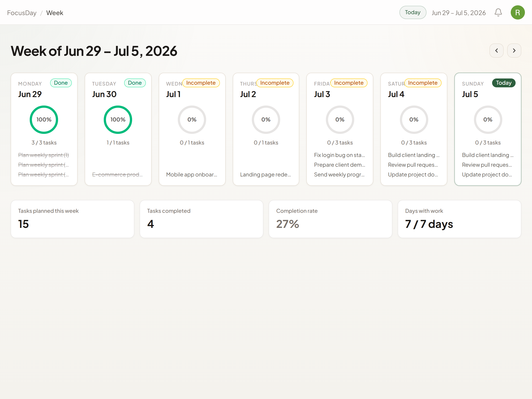Open the Fix login bug task on Friday

click(x=339, y=155)
